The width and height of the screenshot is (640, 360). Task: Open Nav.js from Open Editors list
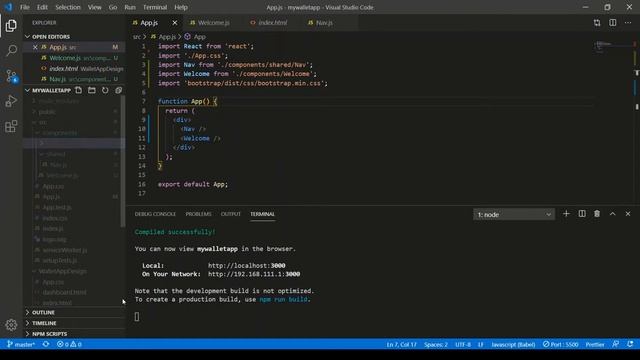74,79
